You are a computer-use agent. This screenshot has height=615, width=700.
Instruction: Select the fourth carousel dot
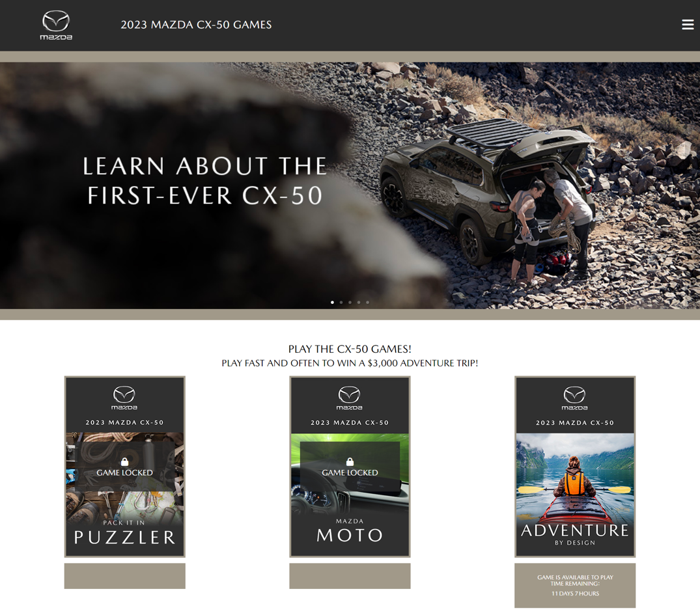tap(359, 302)
